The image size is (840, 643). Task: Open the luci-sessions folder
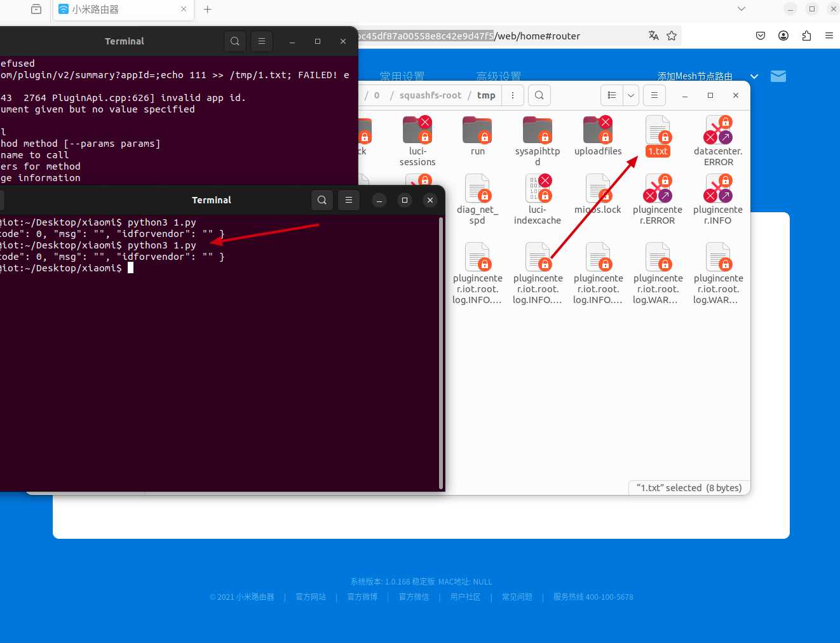[x=417, y=141]
